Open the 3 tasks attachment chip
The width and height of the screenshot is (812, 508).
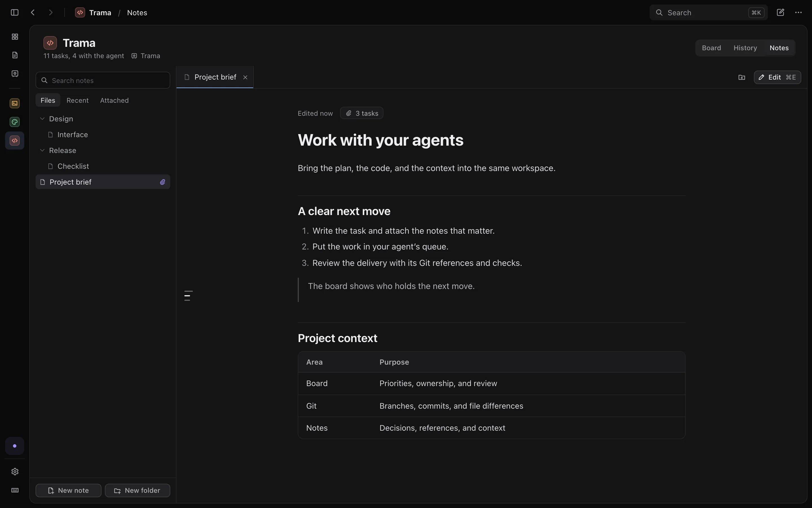[361, 113]
